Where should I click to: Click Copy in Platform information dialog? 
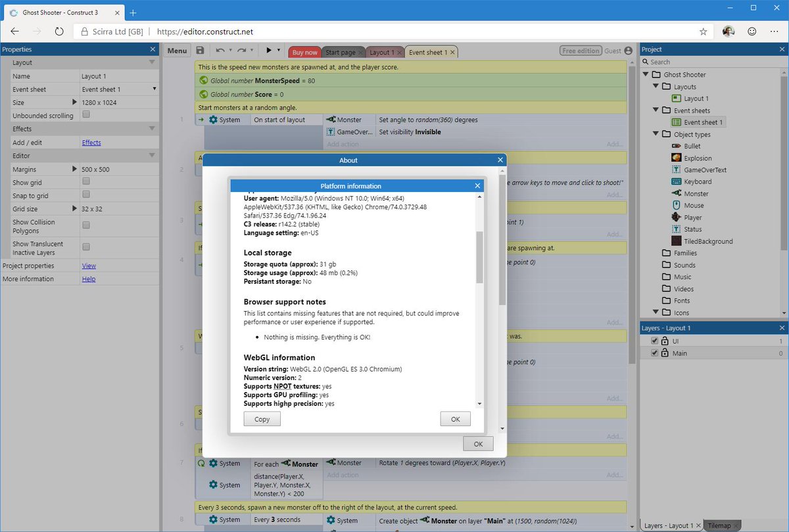point(262,419)
